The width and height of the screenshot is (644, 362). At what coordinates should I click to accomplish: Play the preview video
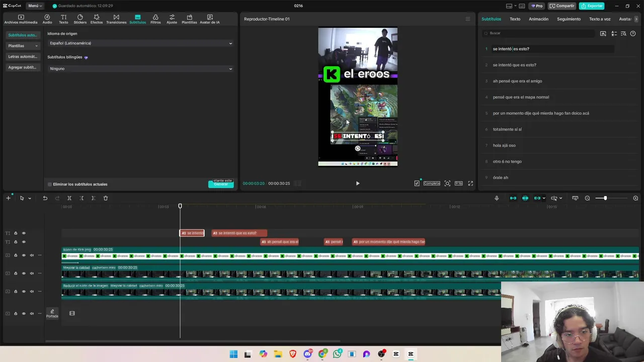point(358,184)
